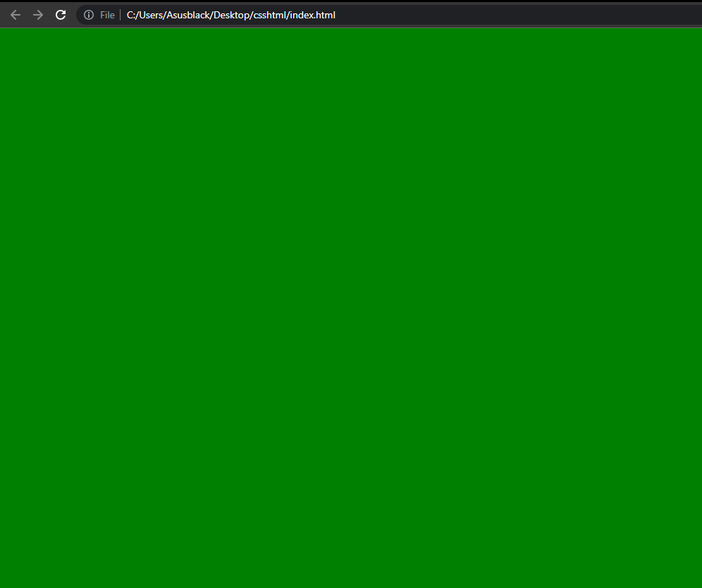The height and width of the screenshot is (588, 702).
Task: Click the "C:" drive letter in URL
Action: (131, 15)
